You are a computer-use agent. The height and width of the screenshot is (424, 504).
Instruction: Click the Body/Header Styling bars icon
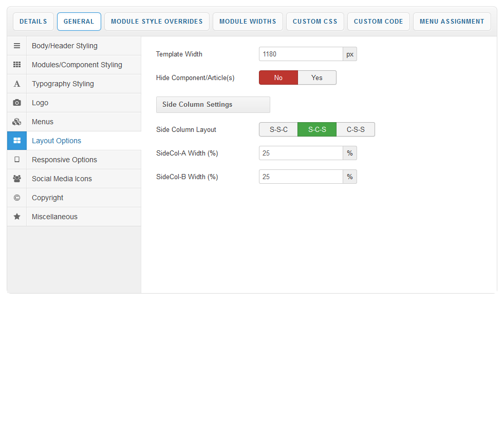(x=17, y=46)
